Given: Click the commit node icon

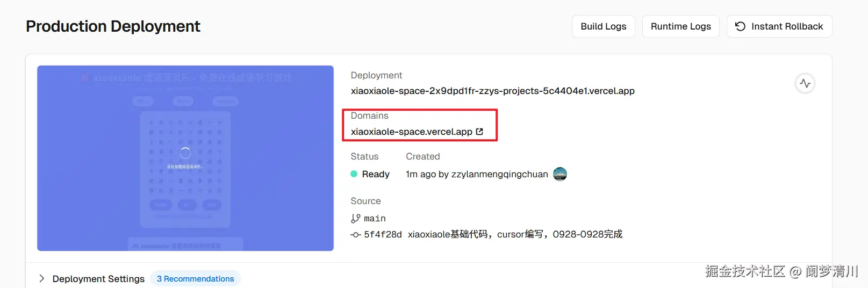Looking at the screenshot, I should 355,235.
